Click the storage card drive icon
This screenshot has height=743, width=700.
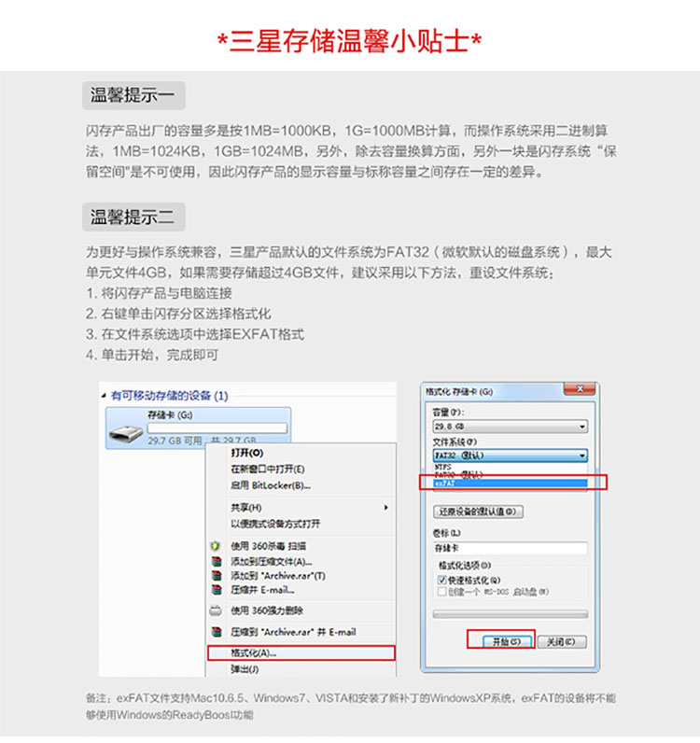[x=126, y=432]
